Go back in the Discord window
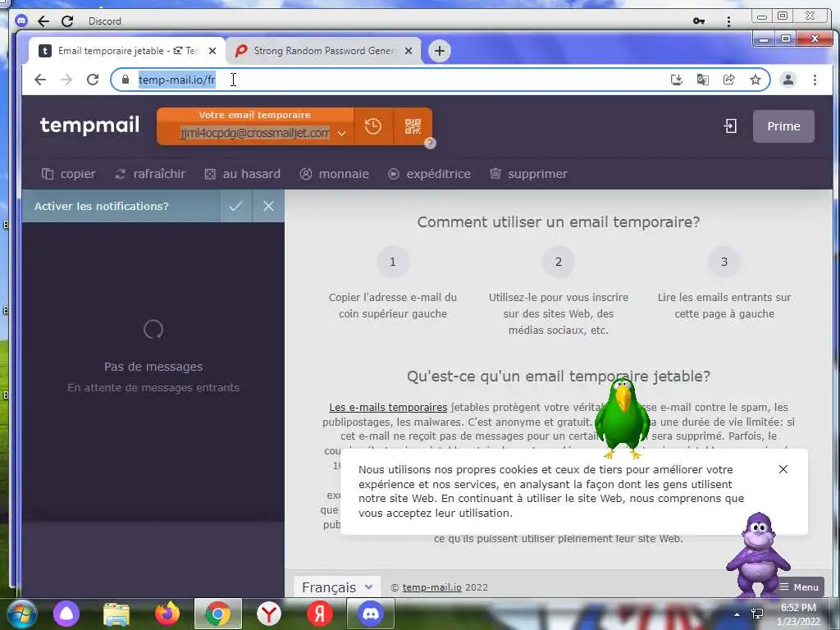The width and height of the screenshot is (840, 630). [43, 21]
